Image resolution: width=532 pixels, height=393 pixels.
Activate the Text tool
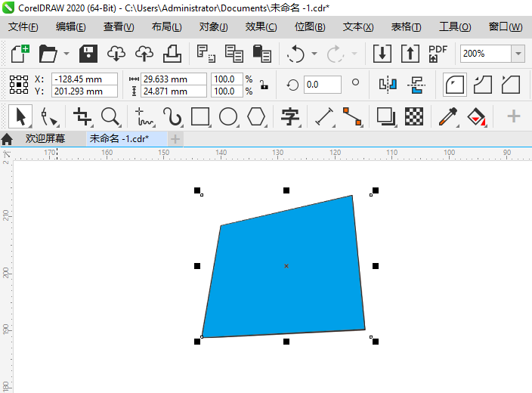point(290,116)
